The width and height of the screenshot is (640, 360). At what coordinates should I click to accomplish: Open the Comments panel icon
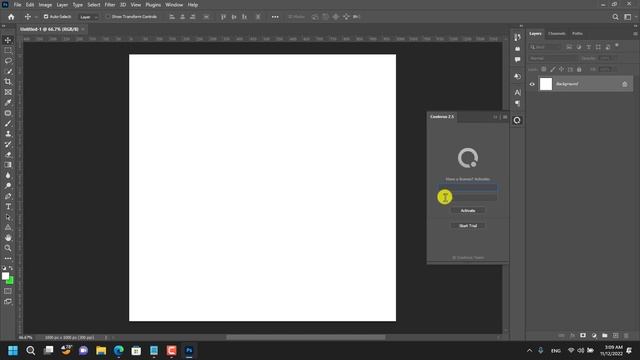(x=517, y=60)
